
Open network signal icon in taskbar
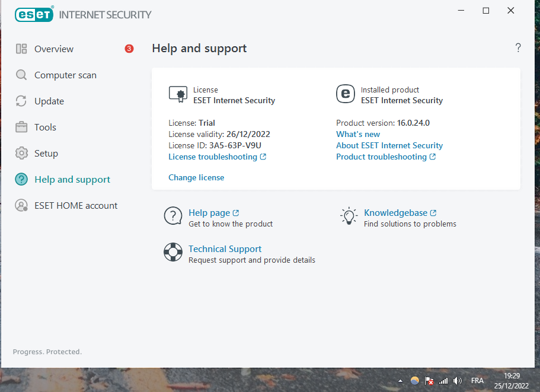point(443,381)
